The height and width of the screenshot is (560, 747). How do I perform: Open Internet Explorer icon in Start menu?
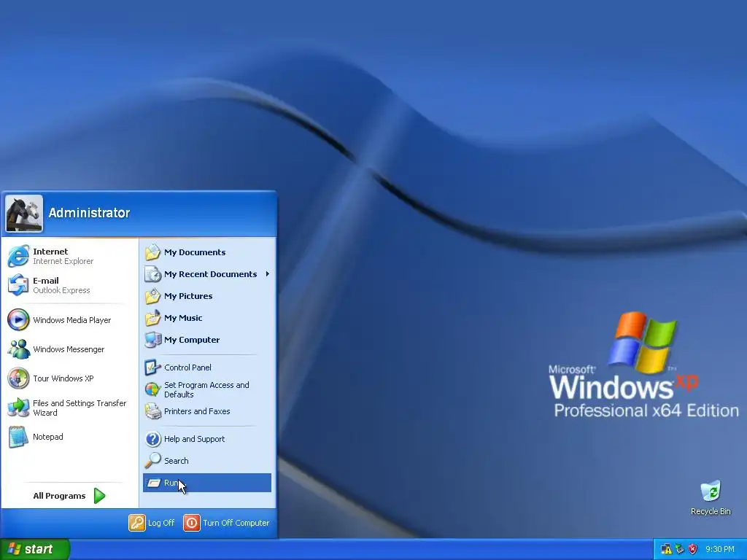click(18, 256)
